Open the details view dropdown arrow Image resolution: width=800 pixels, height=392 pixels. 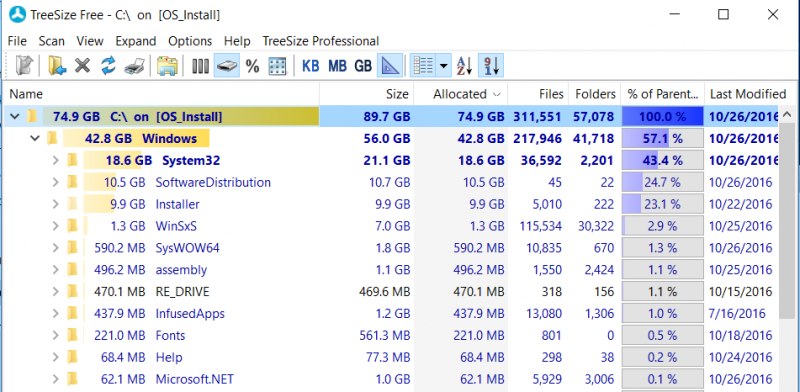coord(443,66)
